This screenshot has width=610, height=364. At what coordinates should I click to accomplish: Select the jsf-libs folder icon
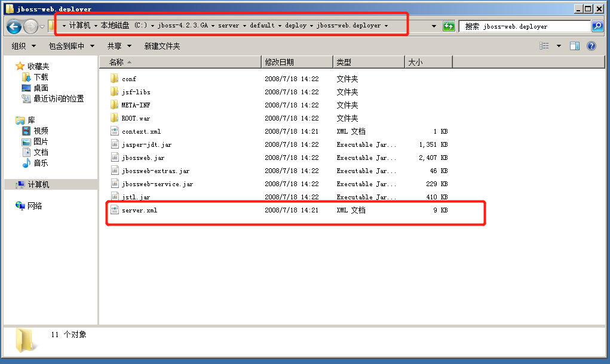[114, 92]
